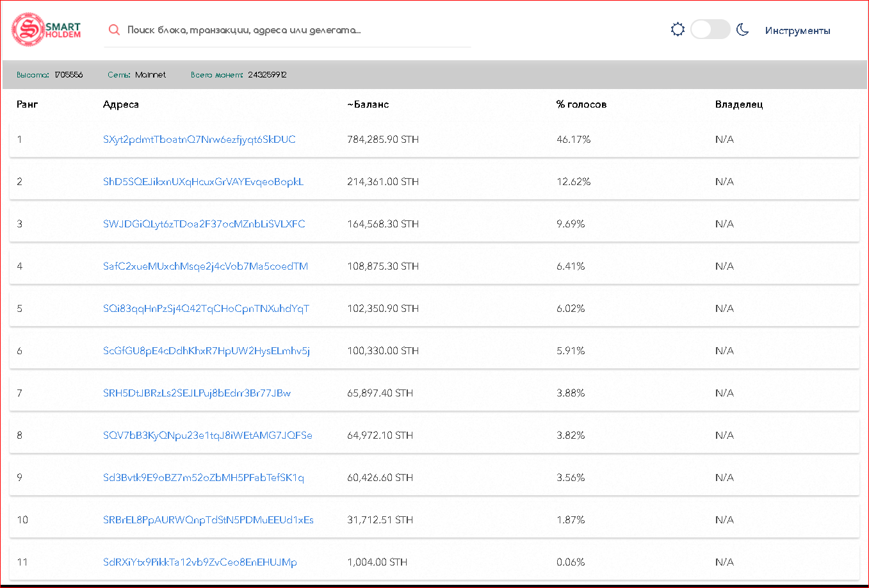
Task: Open address starting with SQV7bB3KyQNpu
Action: pos(207,436)
